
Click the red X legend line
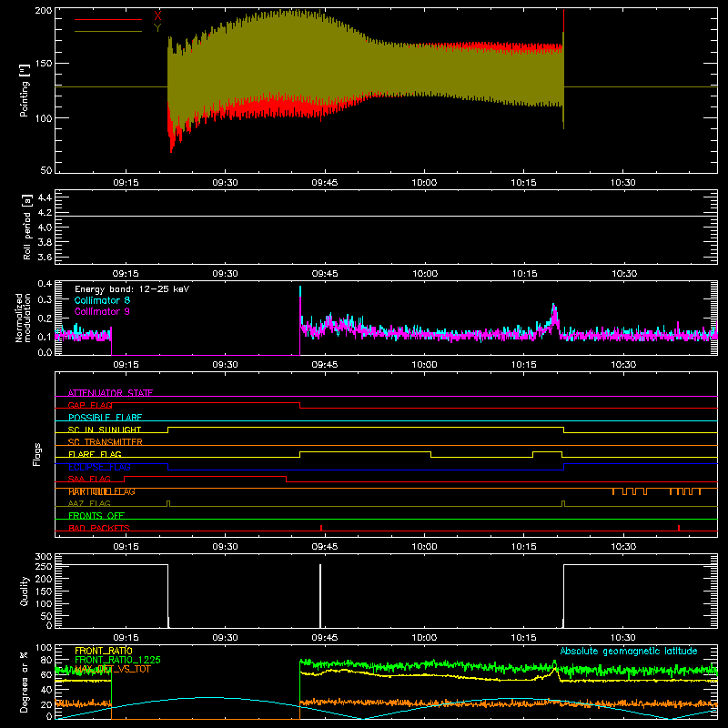click(x=107, y=19)
